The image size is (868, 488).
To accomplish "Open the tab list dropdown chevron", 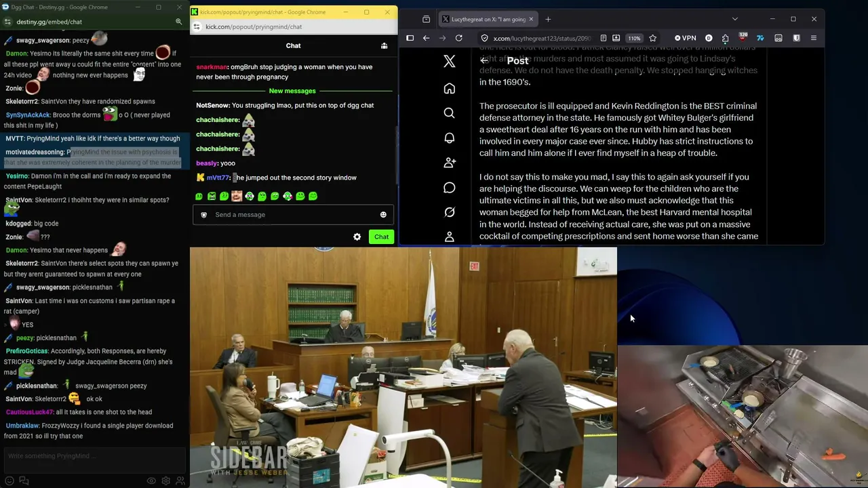I will click(734, 19).
